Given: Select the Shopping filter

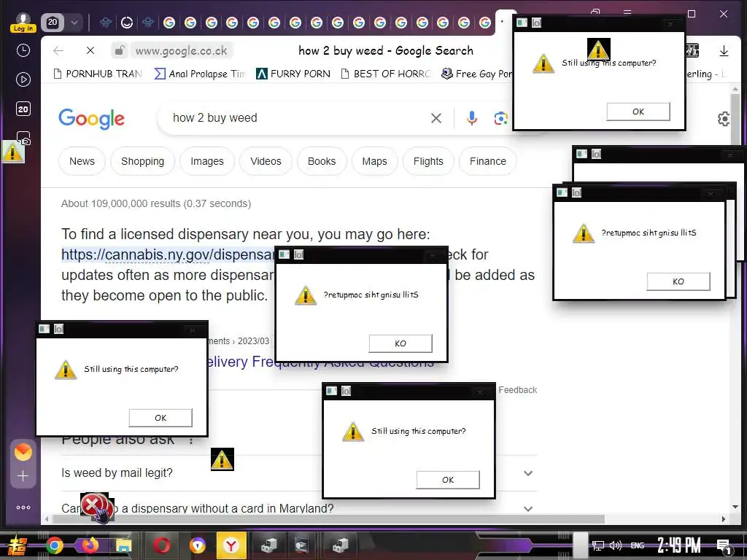Looking at the screenshot, I should pos(142,161).
